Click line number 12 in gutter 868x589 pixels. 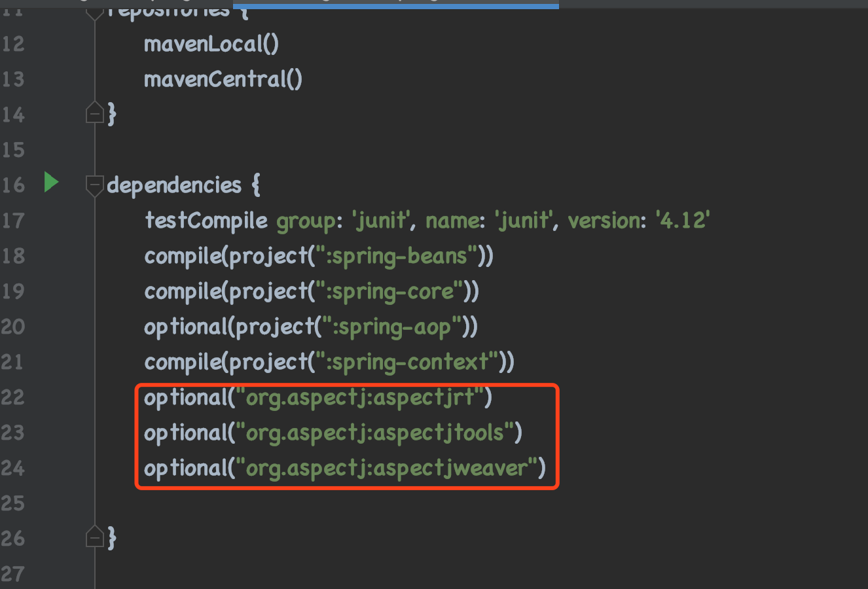pyautogui.click(x=13, y=44)
